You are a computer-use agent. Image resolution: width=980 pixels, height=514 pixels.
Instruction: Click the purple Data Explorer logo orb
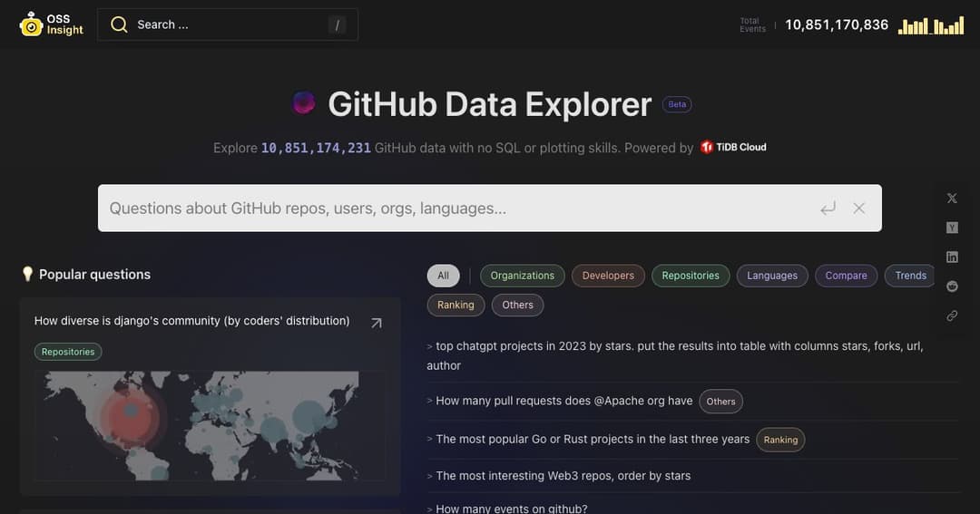(304, 103)
